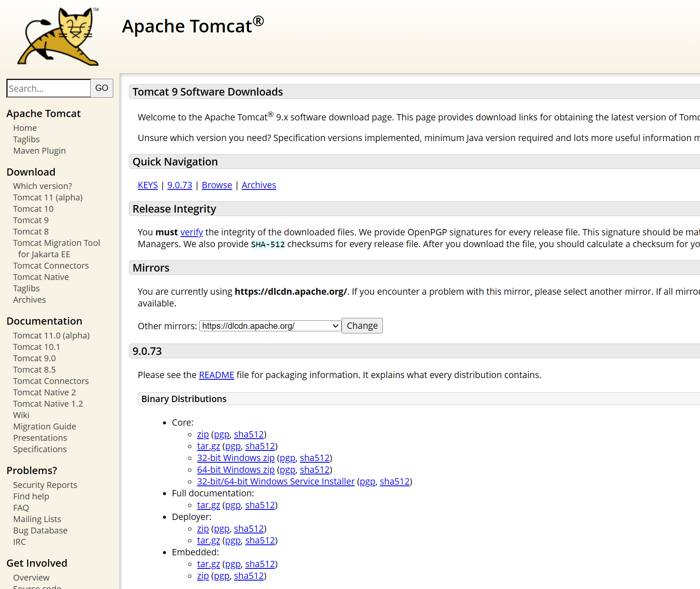This screenshot has width=700, height=589.
Task: Open sha512 for 64-bit Windows zip
Action: pos(315,470)
